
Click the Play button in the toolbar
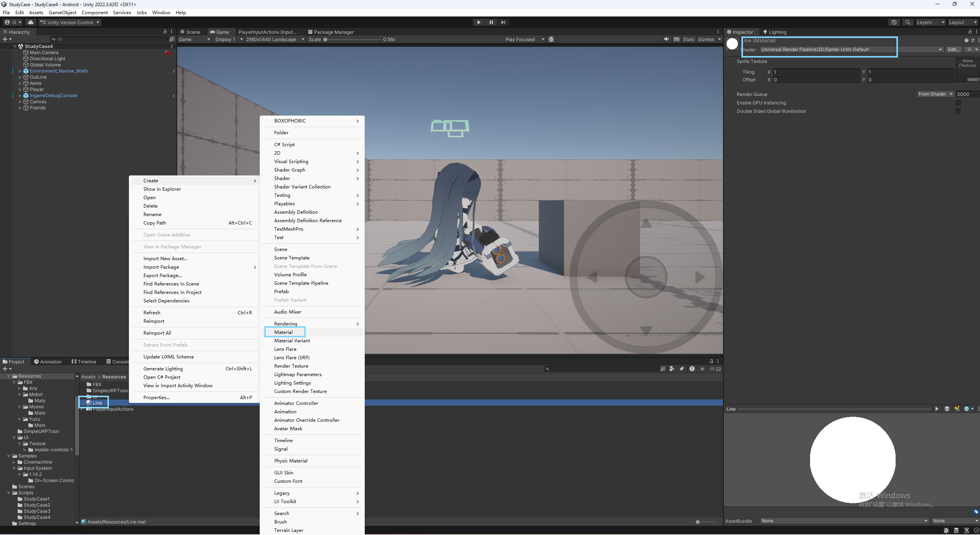479,22
